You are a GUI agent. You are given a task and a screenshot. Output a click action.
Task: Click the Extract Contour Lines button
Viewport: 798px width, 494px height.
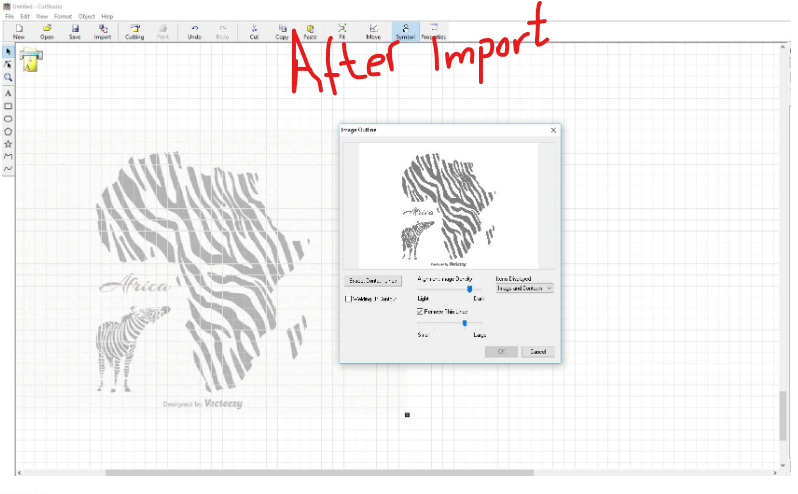373,280
